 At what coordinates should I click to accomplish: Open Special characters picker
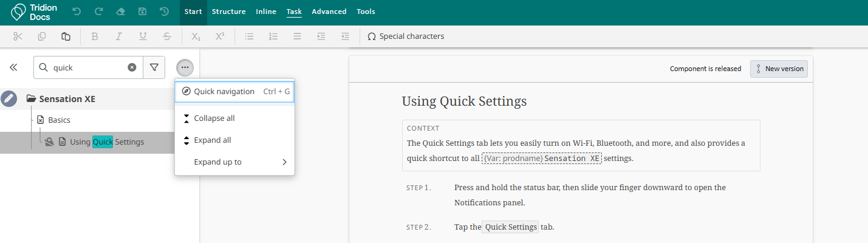(406, 36)
